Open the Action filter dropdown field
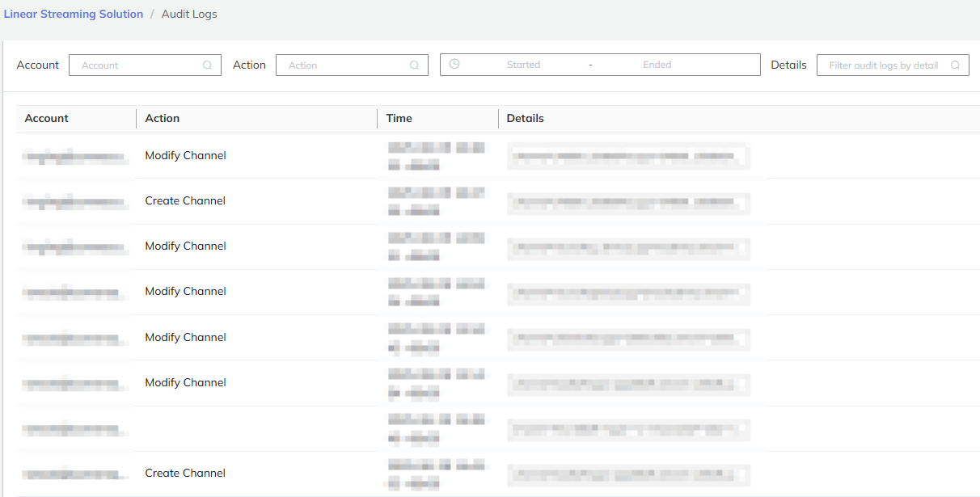980x497 pixels. click(x=344, y=65)
